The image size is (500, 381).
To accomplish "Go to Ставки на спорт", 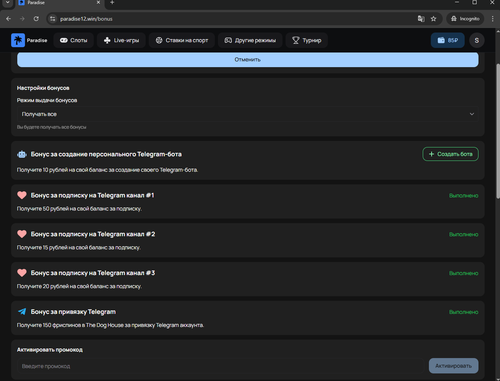I will (182, 40).
